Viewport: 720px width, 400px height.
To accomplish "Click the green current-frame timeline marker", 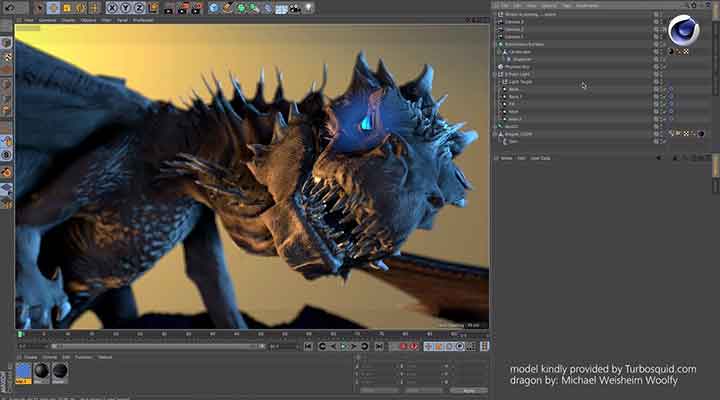I will coord(20,334).
